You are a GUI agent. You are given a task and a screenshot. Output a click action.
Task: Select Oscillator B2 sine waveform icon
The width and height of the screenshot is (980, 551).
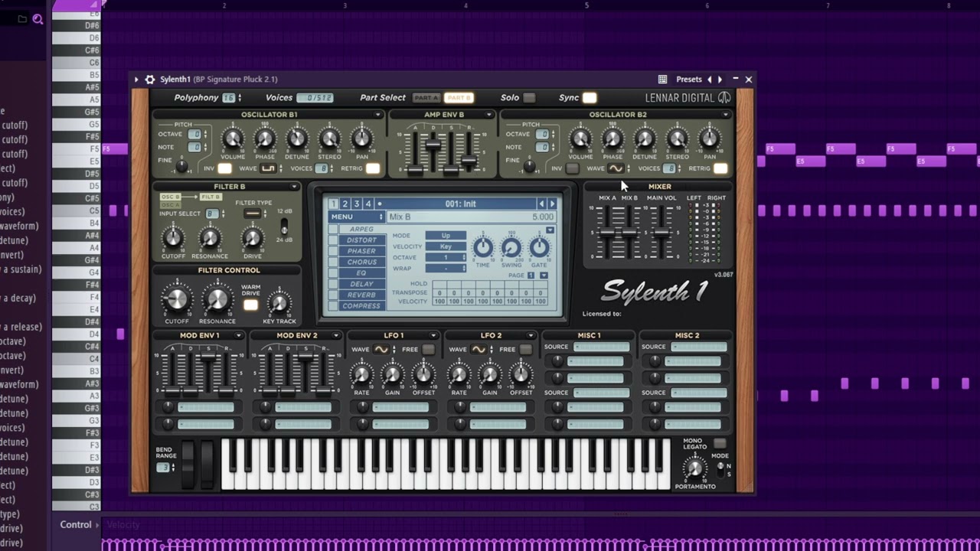coord(616,168)
